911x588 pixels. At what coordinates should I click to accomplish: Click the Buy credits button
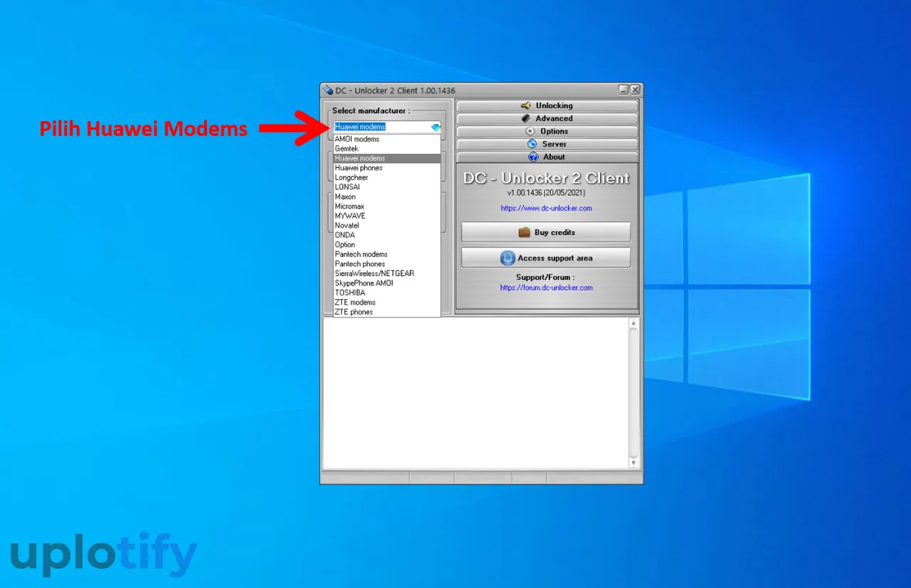tap(546, 232)
